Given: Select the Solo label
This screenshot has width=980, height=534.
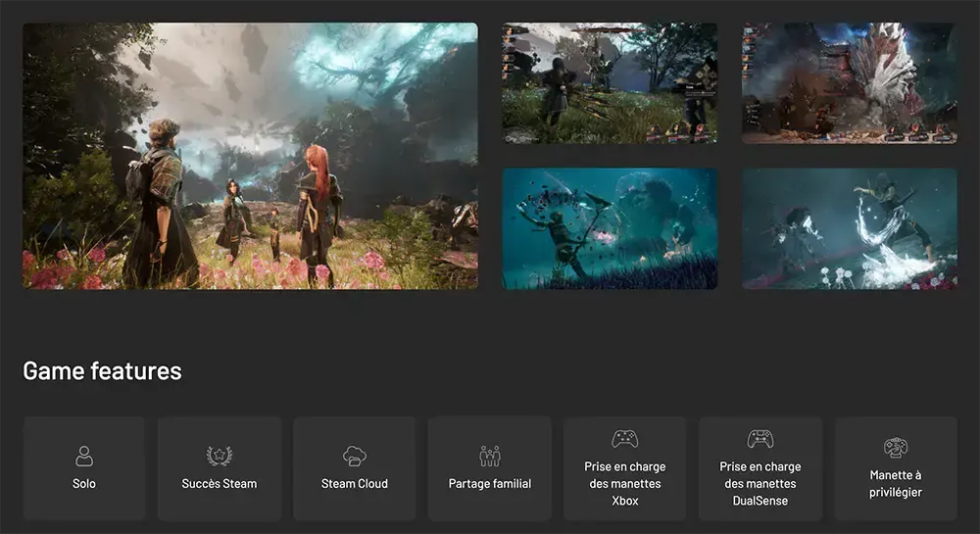Looking at the screenshot, I should point(83,483).
